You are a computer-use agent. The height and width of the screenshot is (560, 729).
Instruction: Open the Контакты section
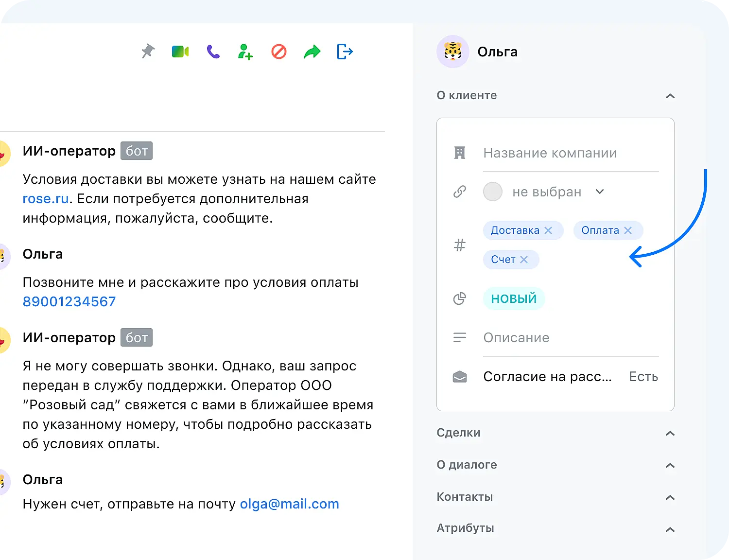pos(670,497)
